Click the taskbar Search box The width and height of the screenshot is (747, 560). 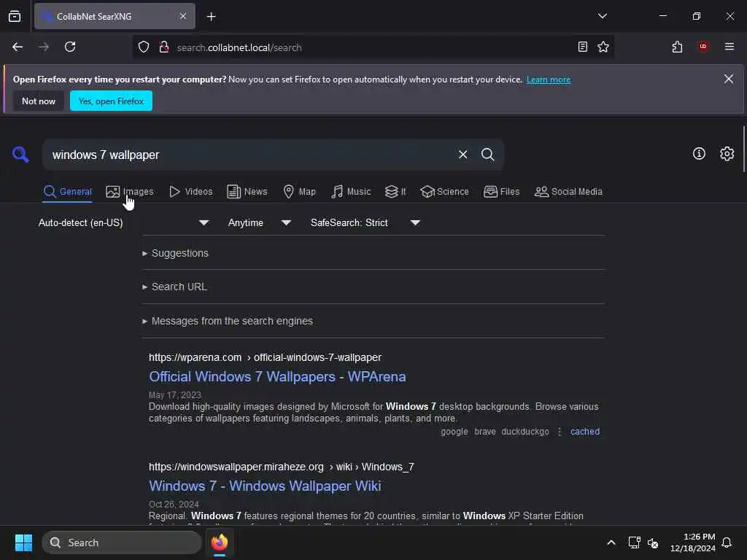(x=122, y=542)
